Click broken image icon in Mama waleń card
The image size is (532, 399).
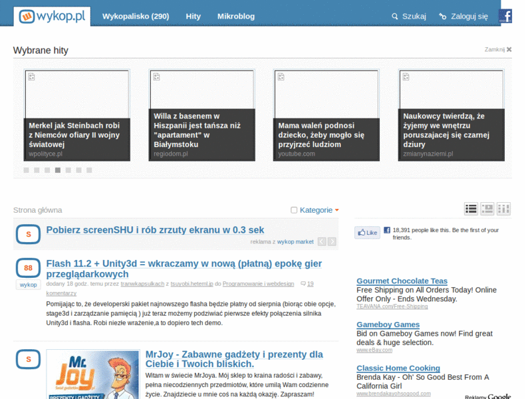click(x=281, y=76)
